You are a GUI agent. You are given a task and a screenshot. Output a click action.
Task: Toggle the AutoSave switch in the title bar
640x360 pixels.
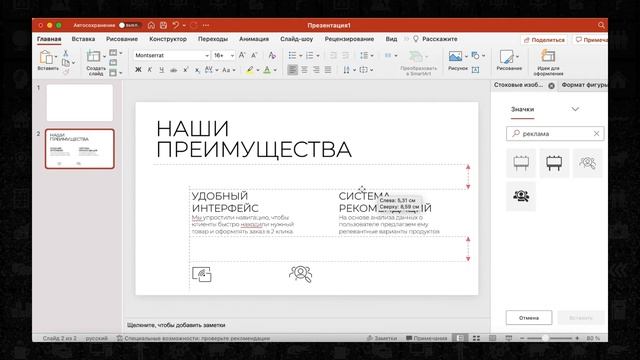click(129, 25)
